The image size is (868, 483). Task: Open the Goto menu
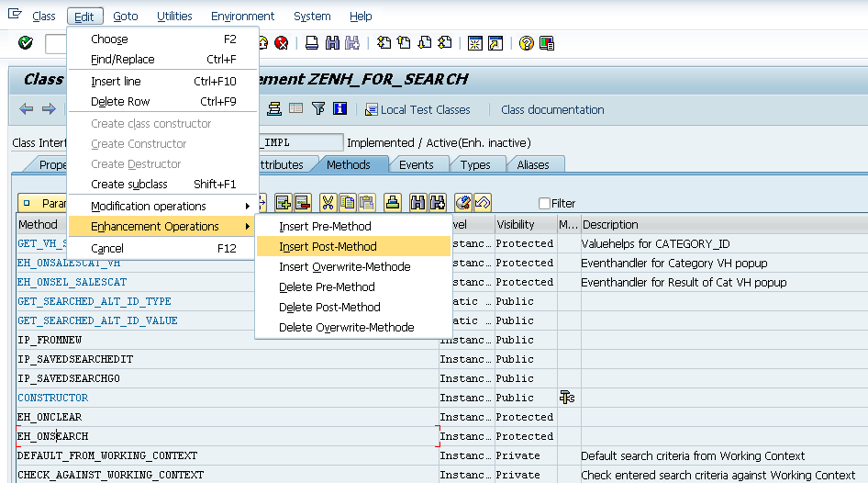(126, 16)
